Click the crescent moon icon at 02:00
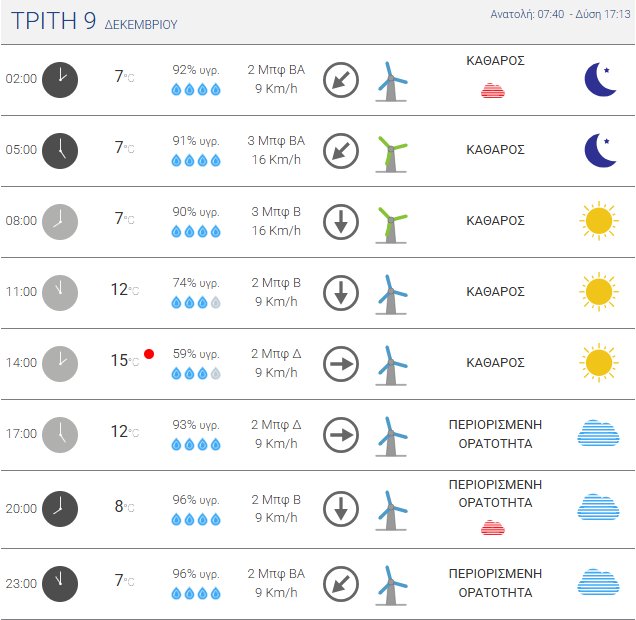 (x=600, y=80)
